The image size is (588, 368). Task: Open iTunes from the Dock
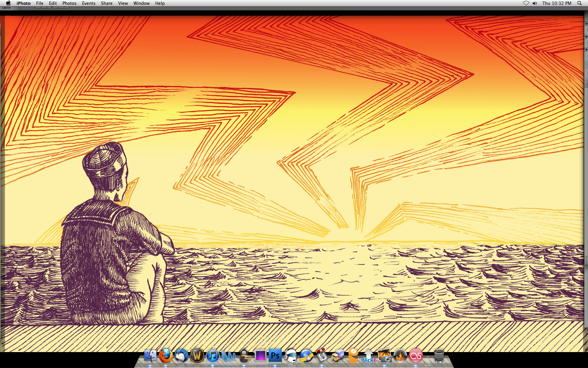click(x=213, y=356)
